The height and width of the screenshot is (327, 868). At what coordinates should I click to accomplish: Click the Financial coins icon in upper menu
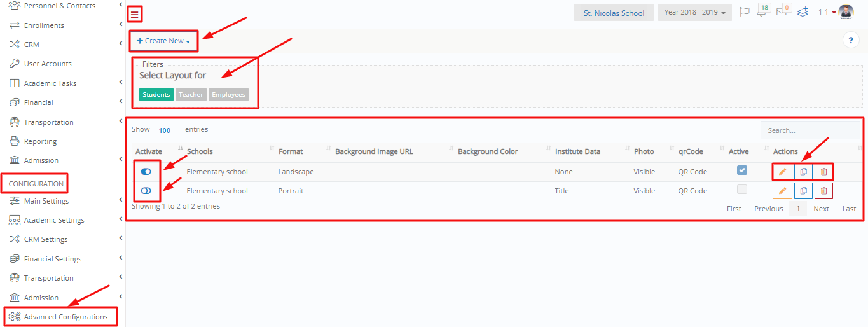14,102
